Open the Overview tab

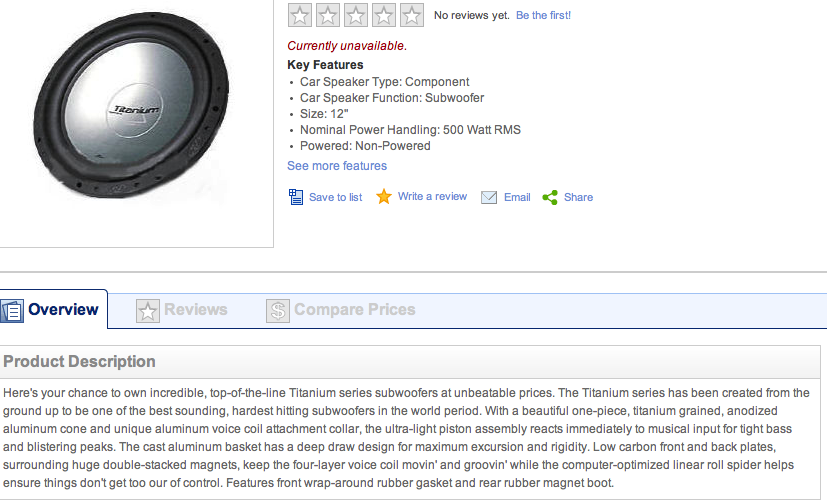(53, 309)
